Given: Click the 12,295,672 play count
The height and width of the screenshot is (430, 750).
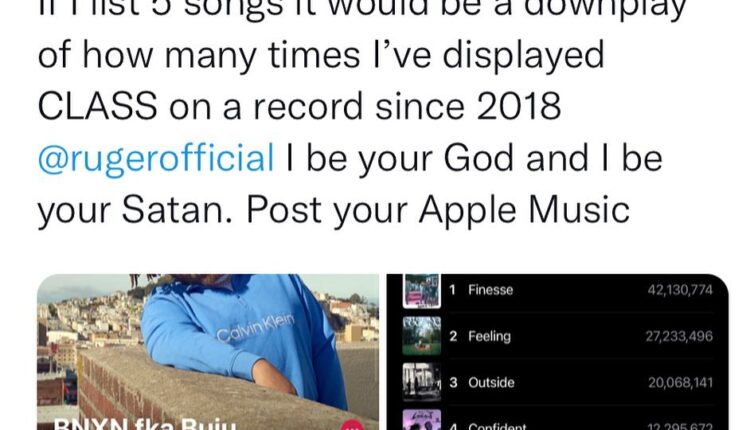Looking at the screenshot, I should point(680,426).
